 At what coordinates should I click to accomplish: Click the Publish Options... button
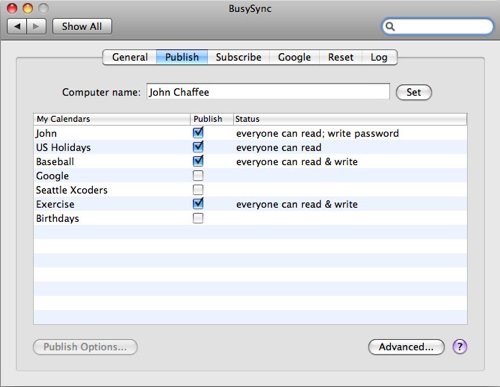(x=85, y=347)
